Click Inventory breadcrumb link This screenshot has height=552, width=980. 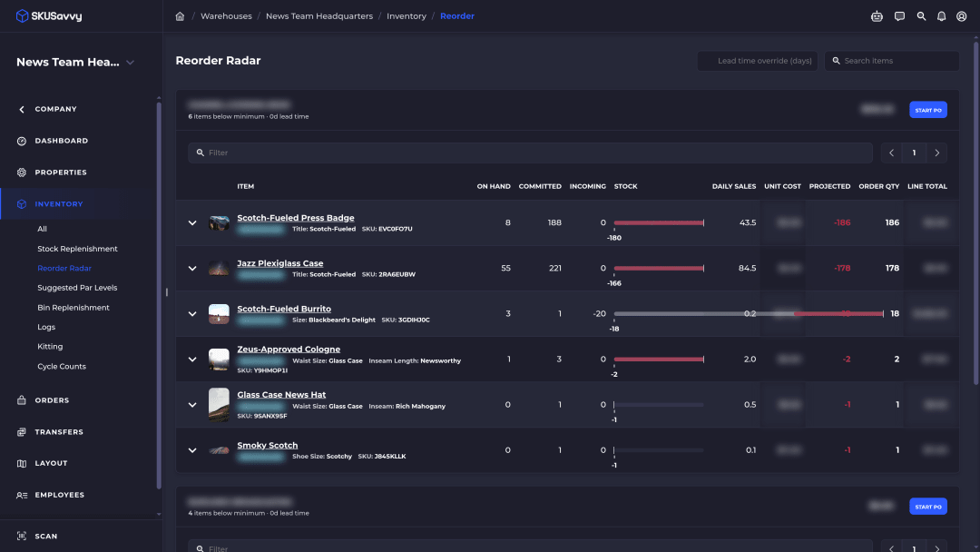(x=407, y=16)
